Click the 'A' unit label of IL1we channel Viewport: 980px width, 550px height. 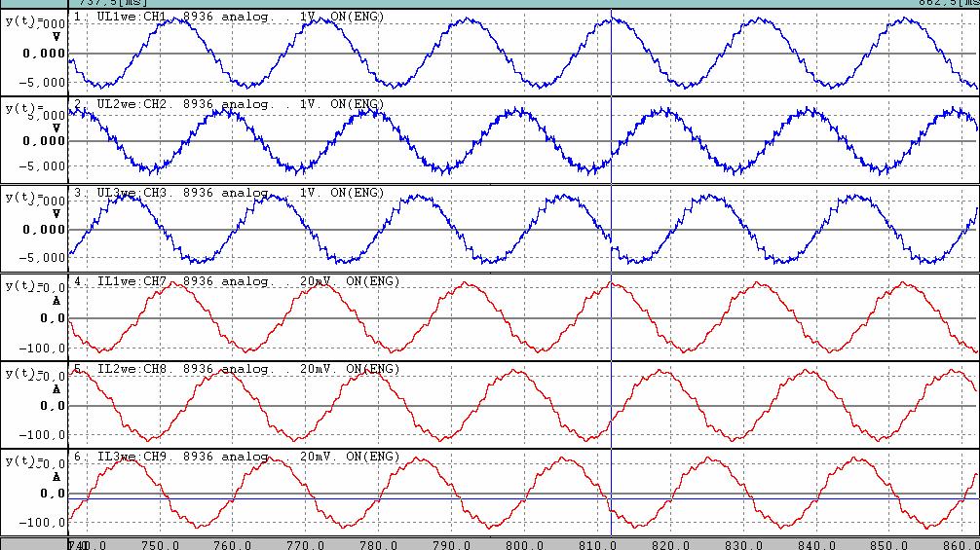[57, 301]
